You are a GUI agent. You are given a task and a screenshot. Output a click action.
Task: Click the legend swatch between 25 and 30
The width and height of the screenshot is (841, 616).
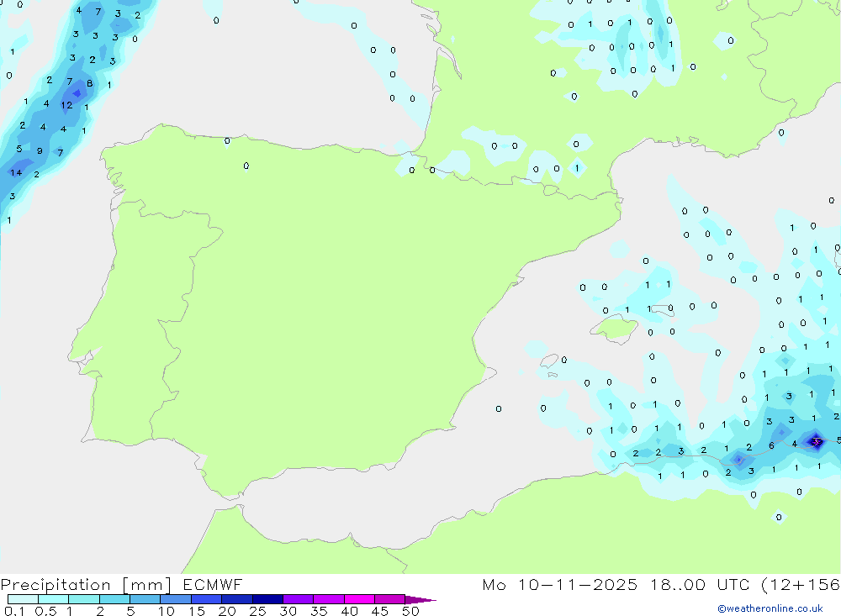267,599
